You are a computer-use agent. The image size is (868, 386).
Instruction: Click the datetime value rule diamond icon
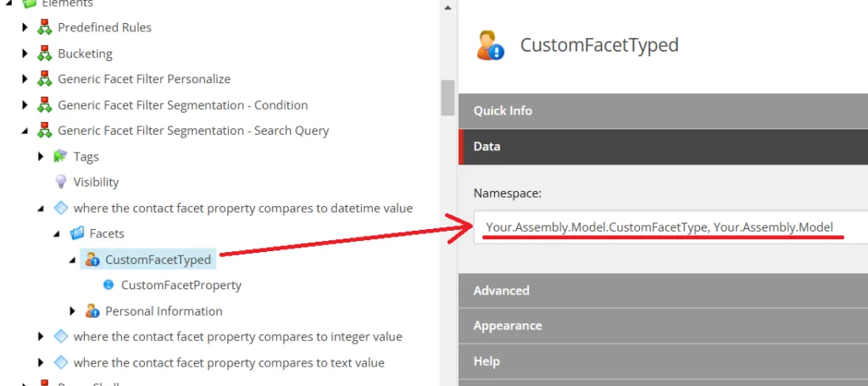pyautogui.click(x=61, y=208)
